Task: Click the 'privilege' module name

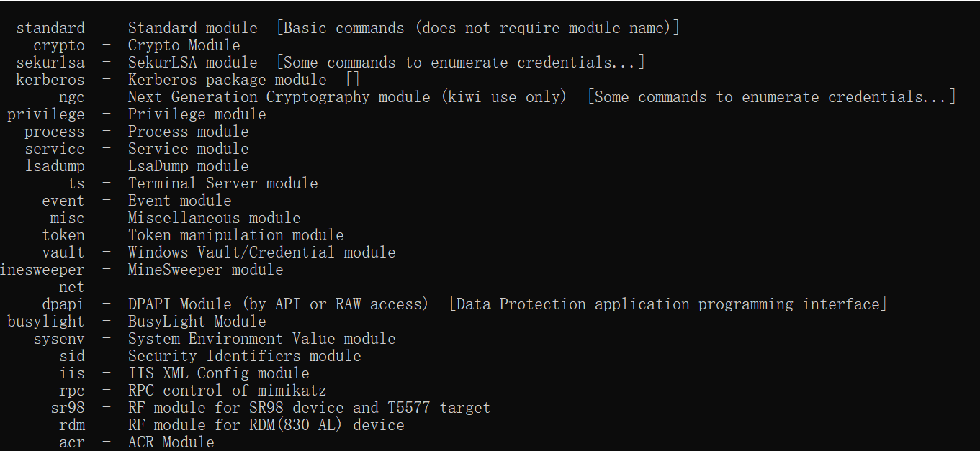Action: 46,114
